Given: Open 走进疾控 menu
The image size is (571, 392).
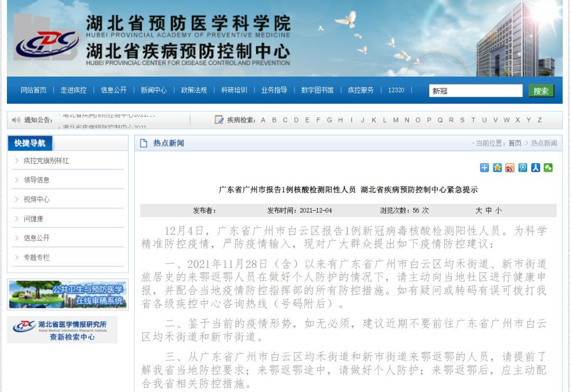Looking at the screenshot, I should click(73, 90).
